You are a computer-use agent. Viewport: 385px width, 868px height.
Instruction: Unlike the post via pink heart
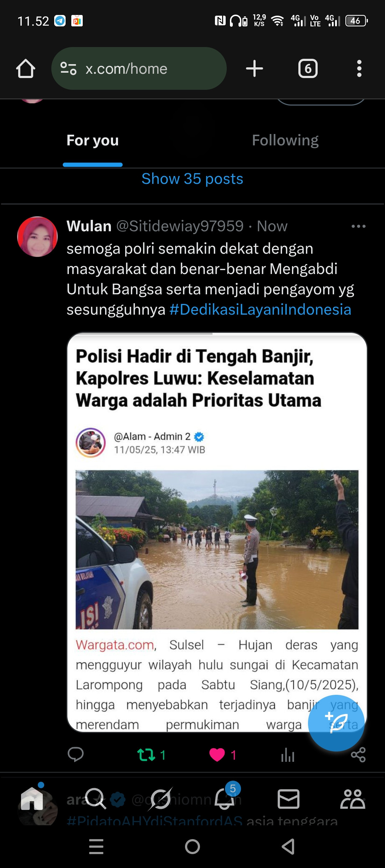pos(217,755)
